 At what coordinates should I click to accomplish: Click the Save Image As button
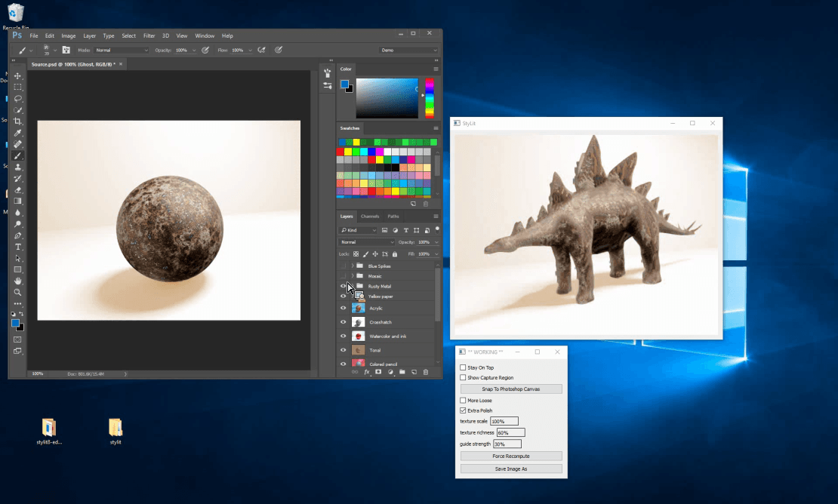pyautogui.click(x=511, y=469)
